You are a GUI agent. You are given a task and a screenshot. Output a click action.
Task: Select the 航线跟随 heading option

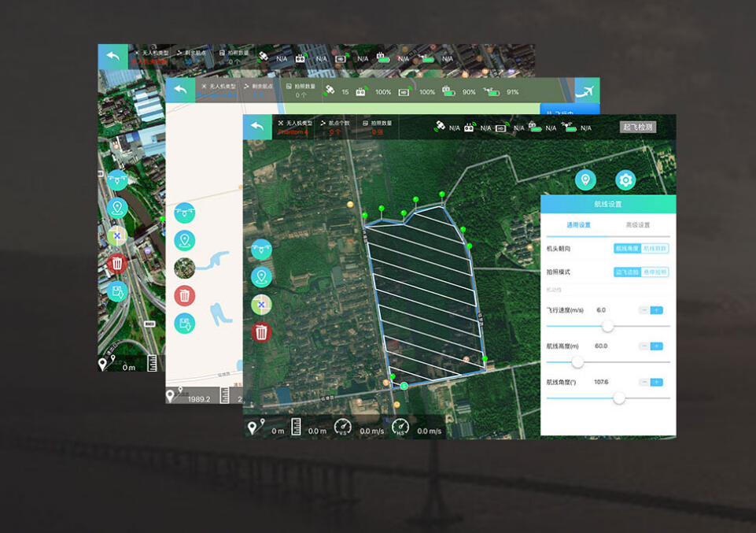(x=655, y=248)
